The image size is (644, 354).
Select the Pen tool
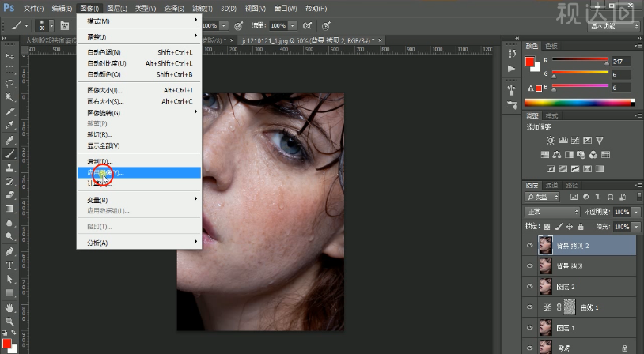(9, 251)
